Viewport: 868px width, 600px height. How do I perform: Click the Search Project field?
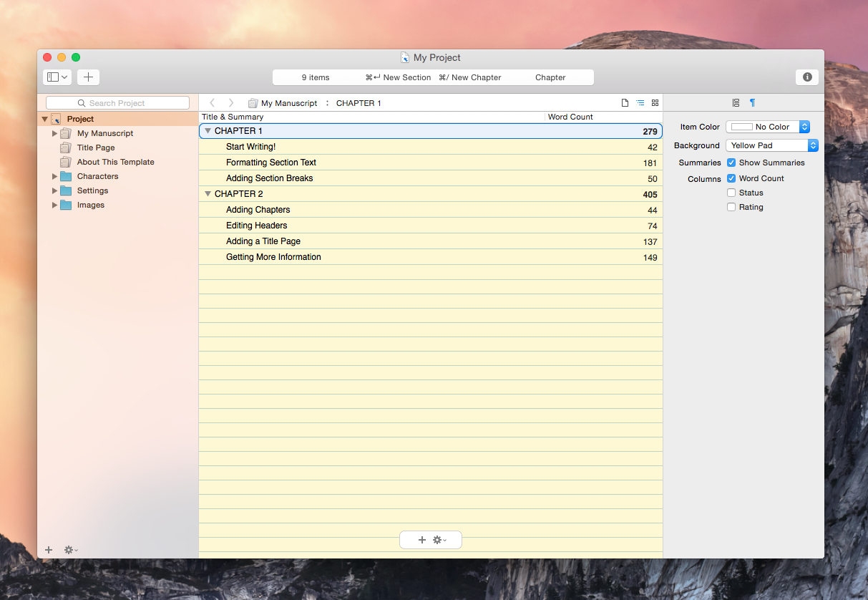tap(117, 103)
